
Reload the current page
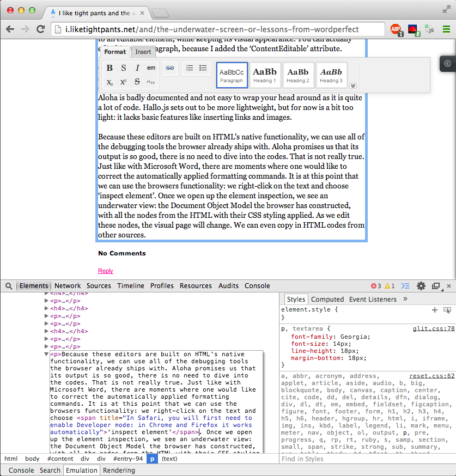coord(41,29)
